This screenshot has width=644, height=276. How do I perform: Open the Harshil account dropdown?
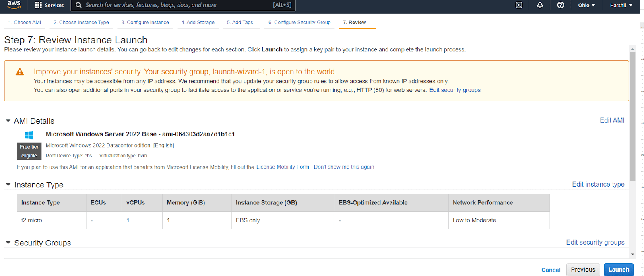coord(621,5)
